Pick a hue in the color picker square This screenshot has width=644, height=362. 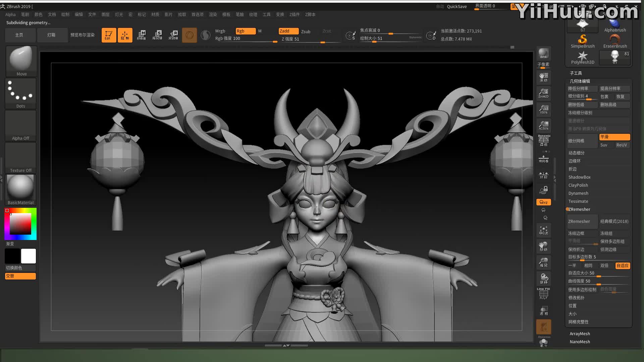(x=20, y=224)
